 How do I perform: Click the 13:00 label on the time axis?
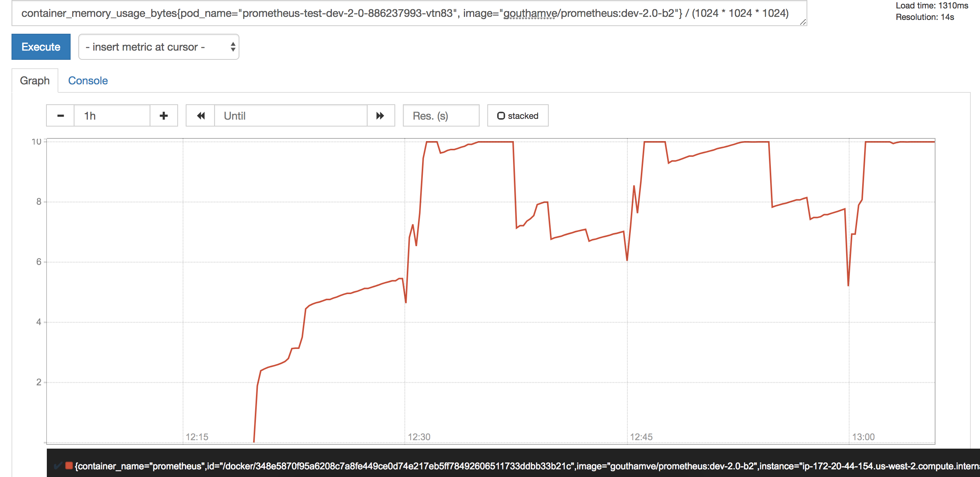[x=863, y=437]
